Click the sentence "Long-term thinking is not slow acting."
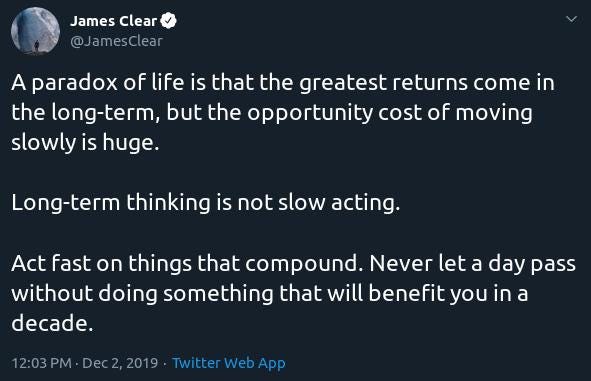This screenshot has width=591, height=381. (x=205, y=204)
